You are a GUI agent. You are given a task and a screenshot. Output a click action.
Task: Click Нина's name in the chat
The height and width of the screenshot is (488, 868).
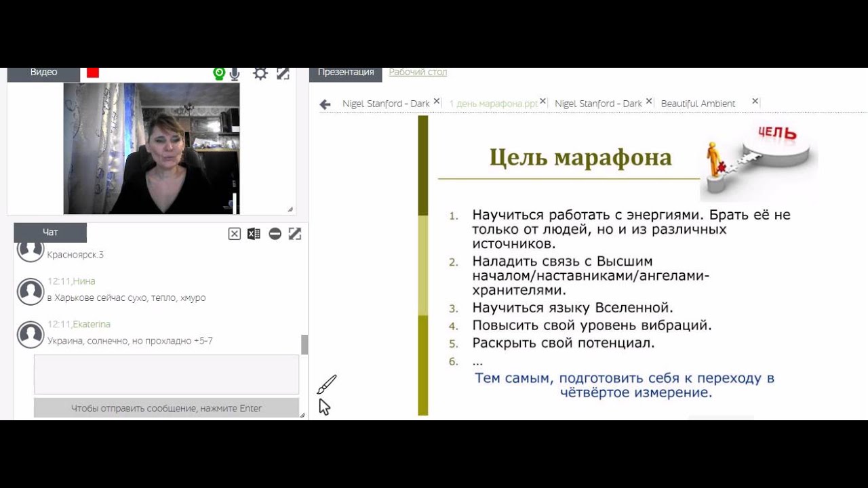(83, 281)
